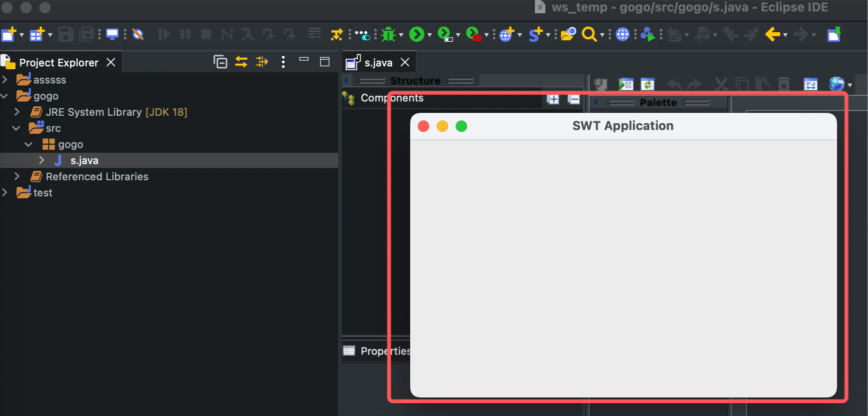Open the Back history dropdown arrow

click(785, 35)
